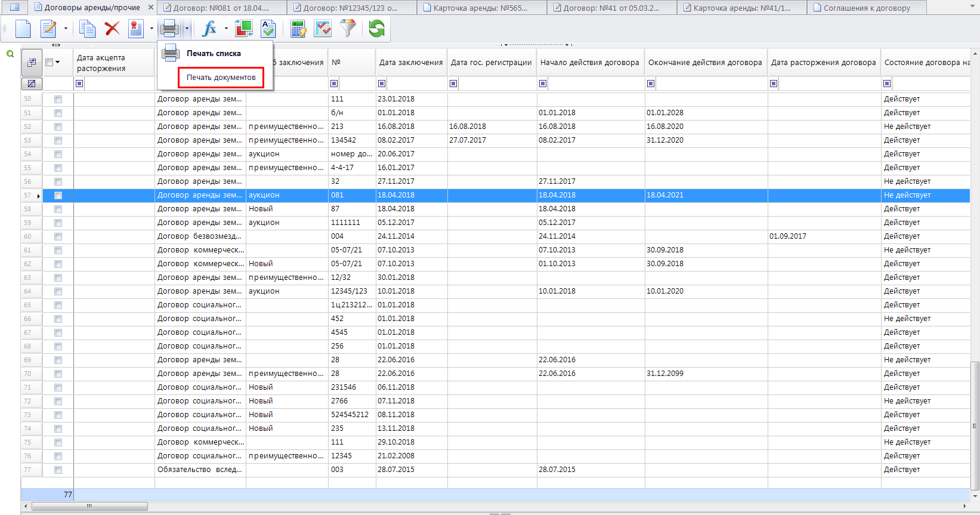Screen dimensions: 980x515
Task: Expand dropdown arrow next to edit pencil icon
Action: point(66,29)
